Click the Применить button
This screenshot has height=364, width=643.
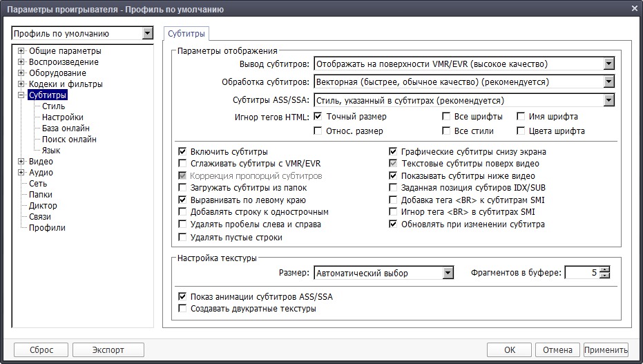point(605,349)
